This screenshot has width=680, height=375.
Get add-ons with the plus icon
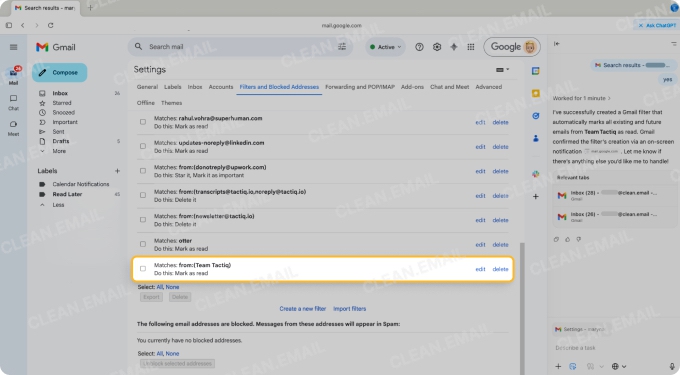click(x=536, y=196)
